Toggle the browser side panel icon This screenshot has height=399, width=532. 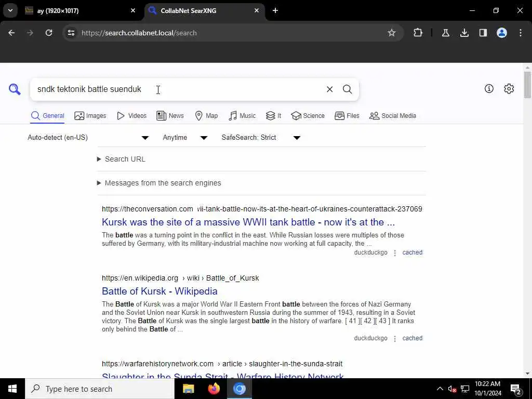(483, 33)
